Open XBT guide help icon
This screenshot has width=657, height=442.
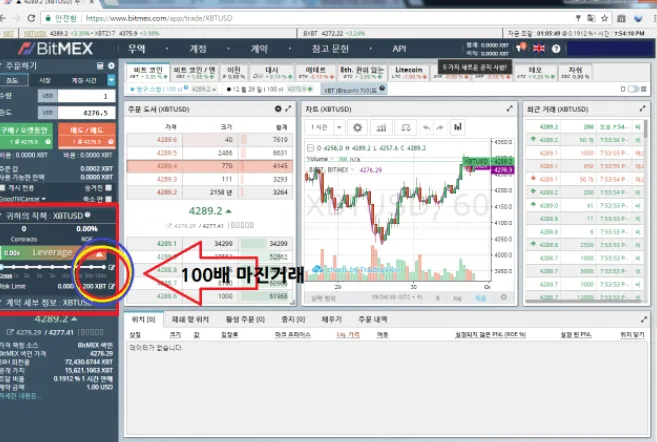[x=382, y=88]
